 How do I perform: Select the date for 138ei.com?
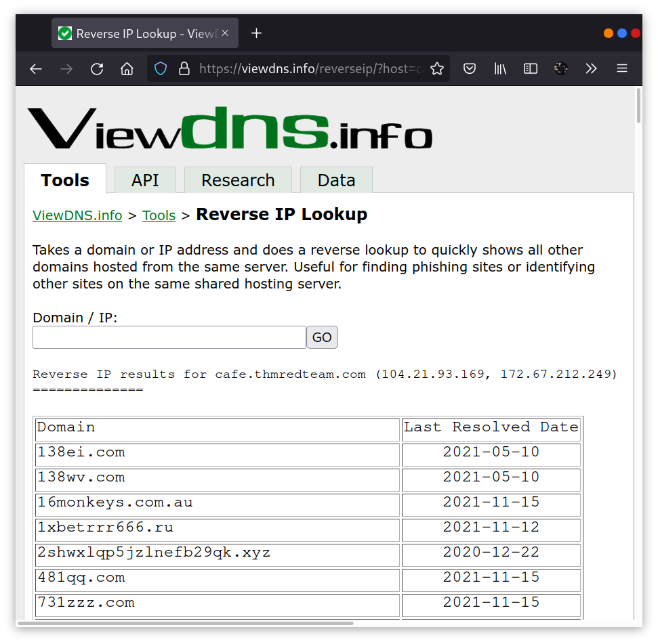(491, 455)
